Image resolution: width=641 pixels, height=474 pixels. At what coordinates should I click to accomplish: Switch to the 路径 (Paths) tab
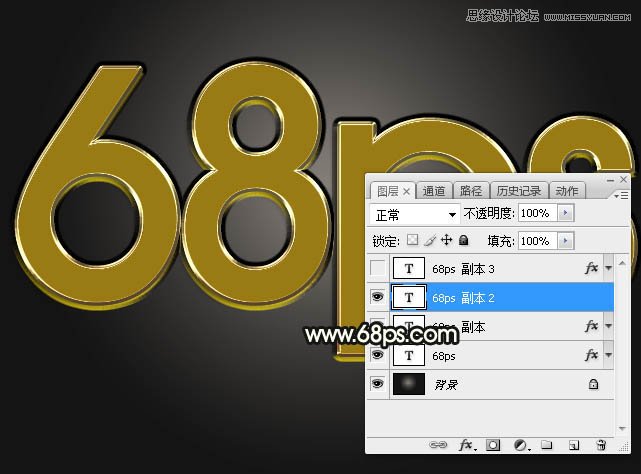(x=471, y=191)
